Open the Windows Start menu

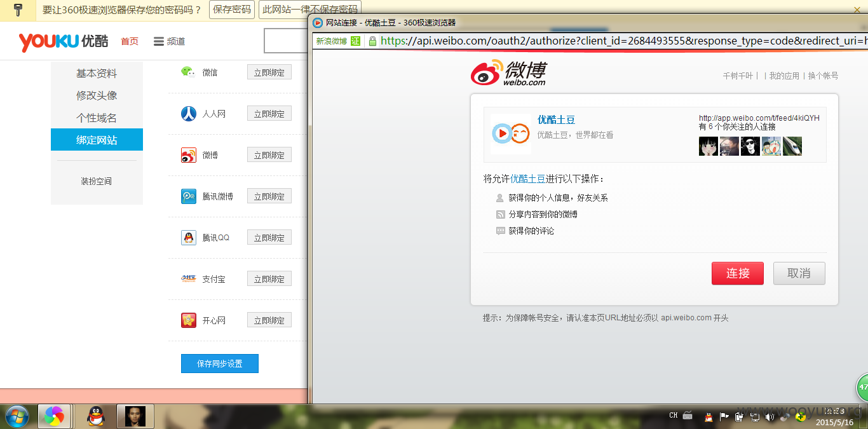[x=17, y=416]
